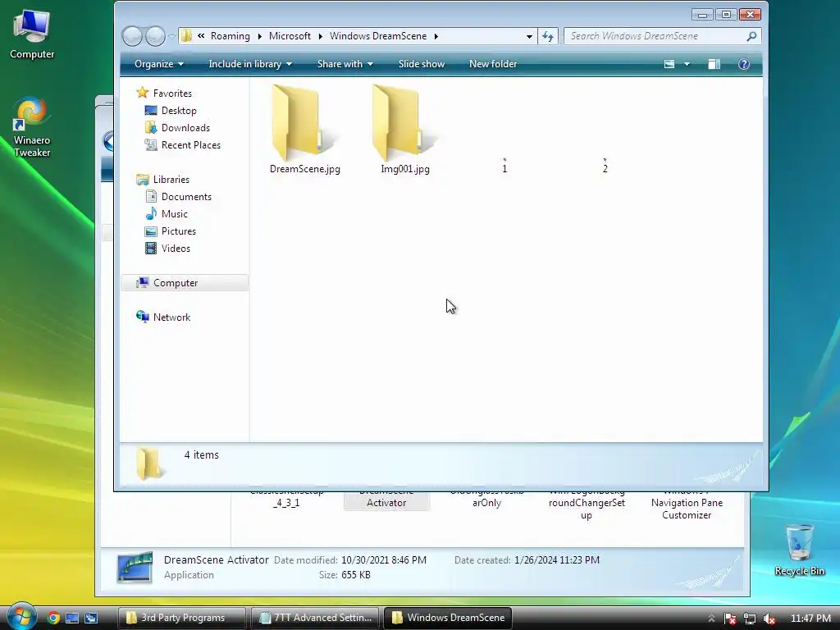This screenshot has height=630, width=840.
Task: Open Documents library
Action: [x=186, y=197]
